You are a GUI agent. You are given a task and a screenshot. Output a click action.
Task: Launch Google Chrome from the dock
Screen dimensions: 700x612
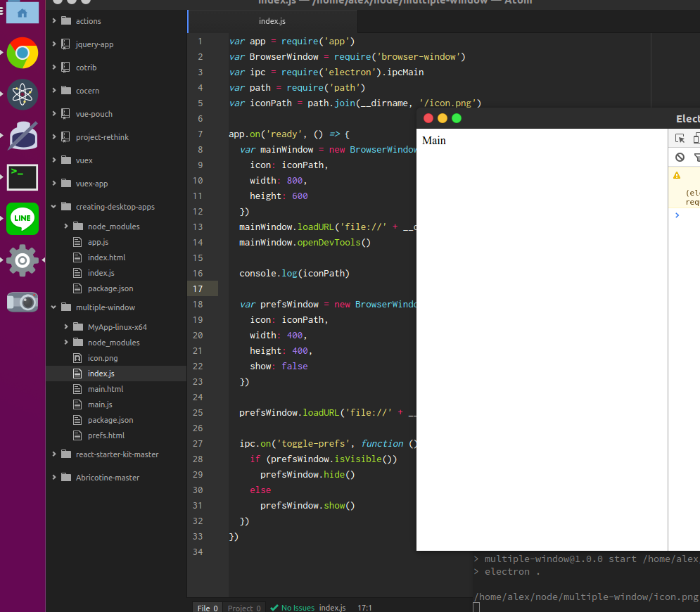pos(23,53)
